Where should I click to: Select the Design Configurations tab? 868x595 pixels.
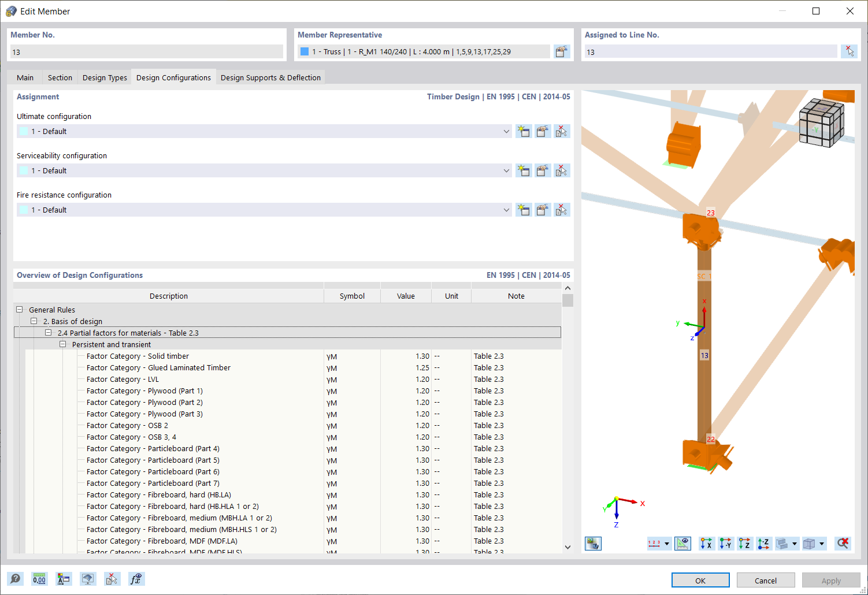(x=173, y=77)
